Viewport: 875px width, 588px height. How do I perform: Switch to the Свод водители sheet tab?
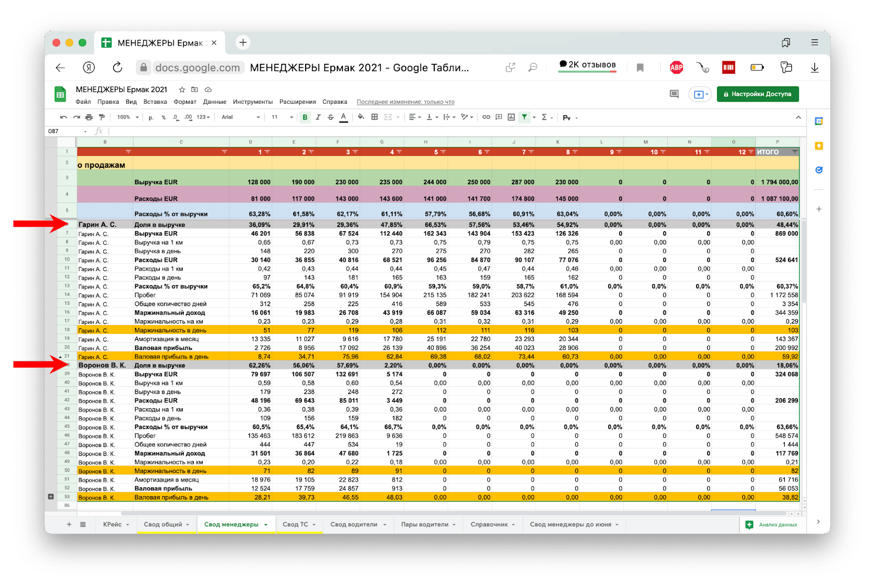354,524
